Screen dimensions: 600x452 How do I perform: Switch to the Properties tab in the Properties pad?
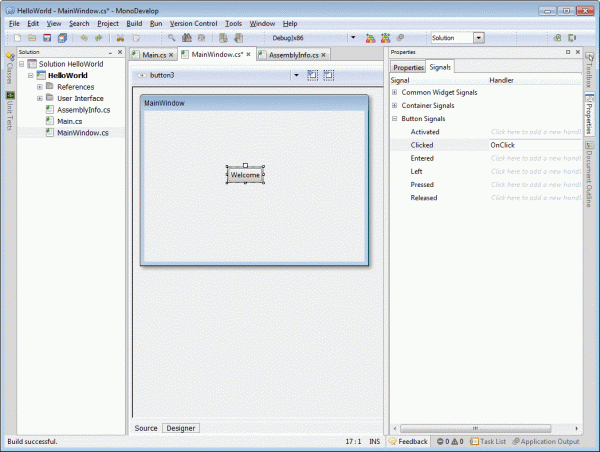click(x=408, y=67)
